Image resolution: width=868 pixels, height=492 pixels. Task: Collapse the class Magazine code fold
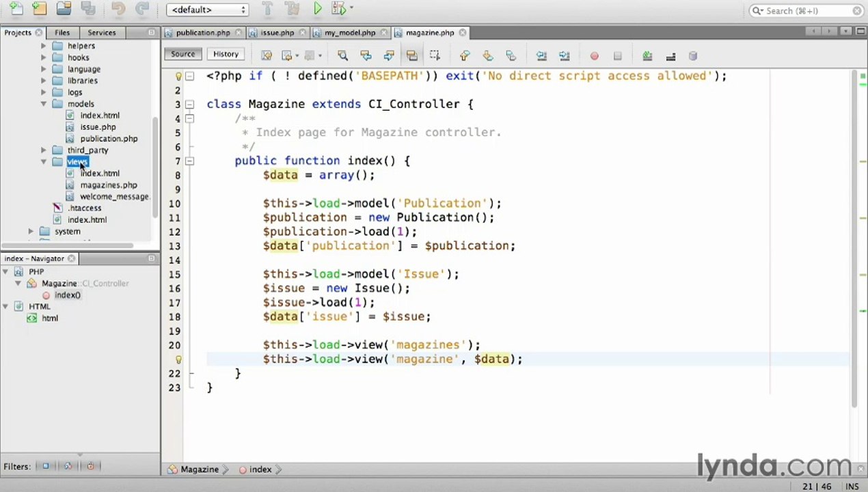tap(190, 105)
